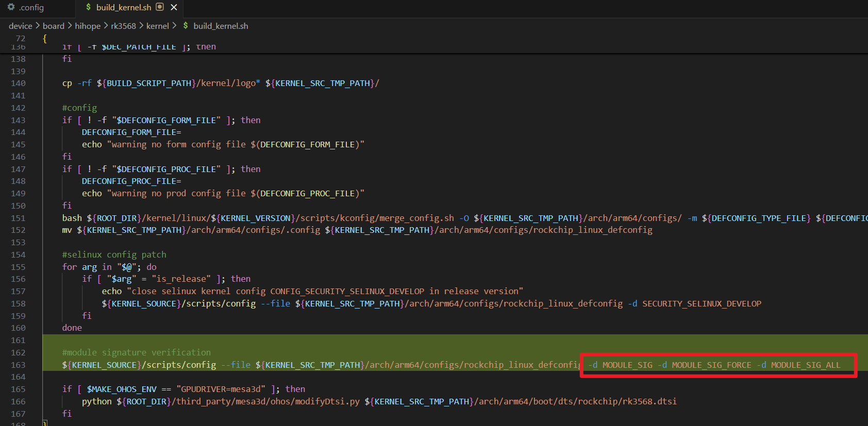Open the 'rk3568' breadcrumb folder
The image size is (868, 426).
(123, 26)
